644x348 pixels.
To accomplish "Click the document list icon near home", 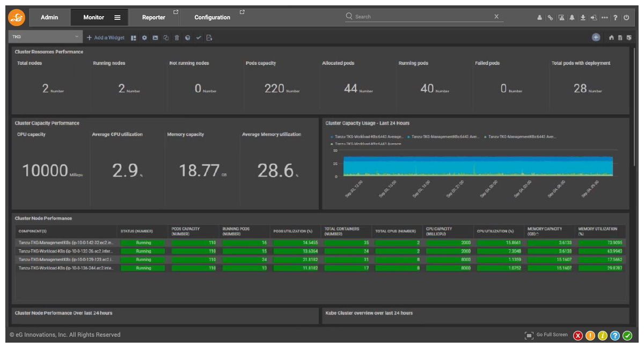I will (x=620, y=38).
